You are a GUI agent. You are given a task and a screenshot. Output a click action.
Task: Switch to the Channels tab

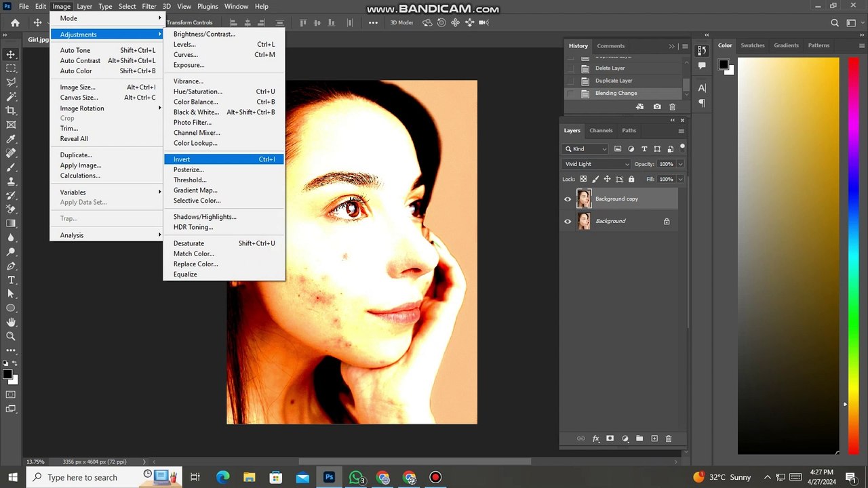pos(601,130)
